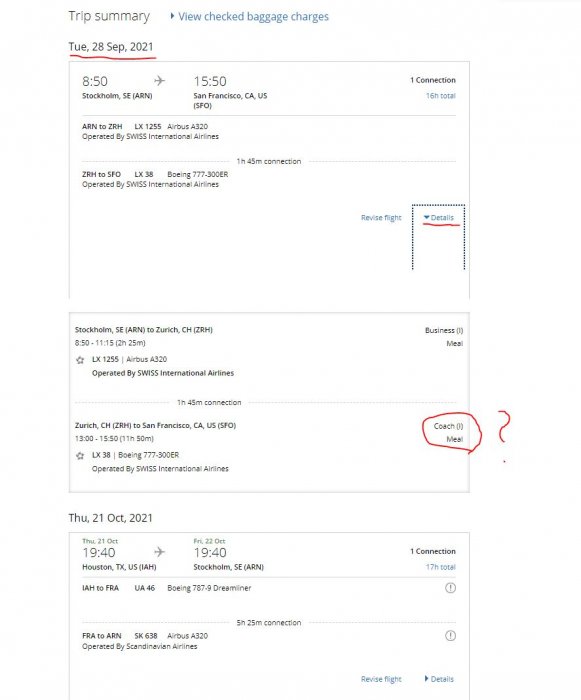Open the 17h total duration link
This screenshot has height=700, width=581.
[440, 567]
